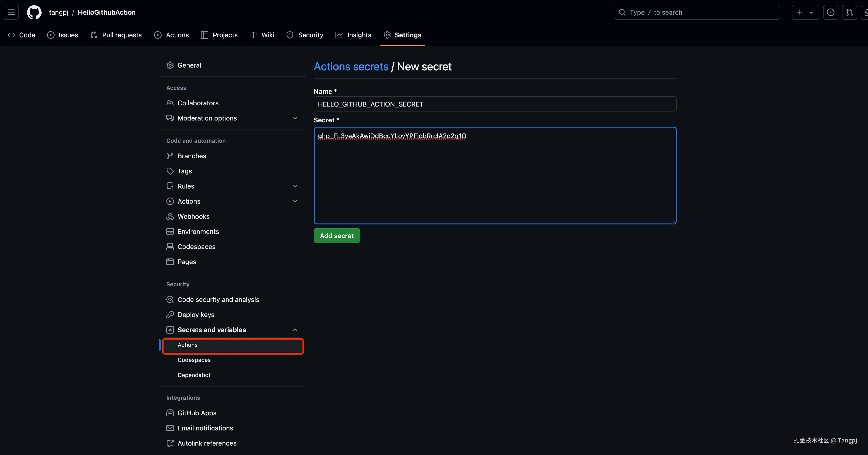868x455 pixels.
Task: Open create-new dropdown arrow in header
Action: 811,13
